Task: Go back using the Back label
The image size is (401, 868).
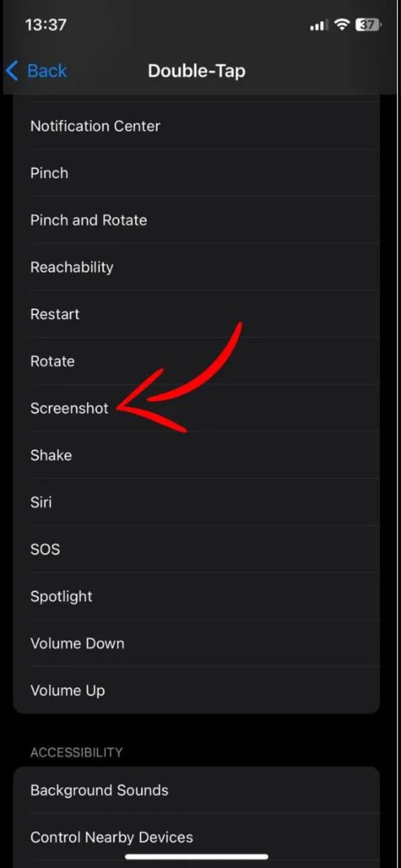Action: 47,71
